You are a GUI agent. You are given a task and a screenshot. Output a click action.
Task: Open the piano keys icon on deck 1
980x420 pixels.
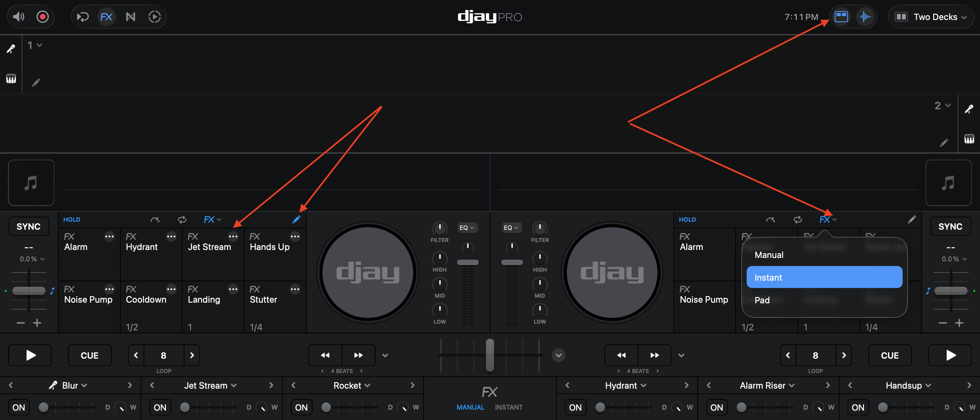(11, 79)
